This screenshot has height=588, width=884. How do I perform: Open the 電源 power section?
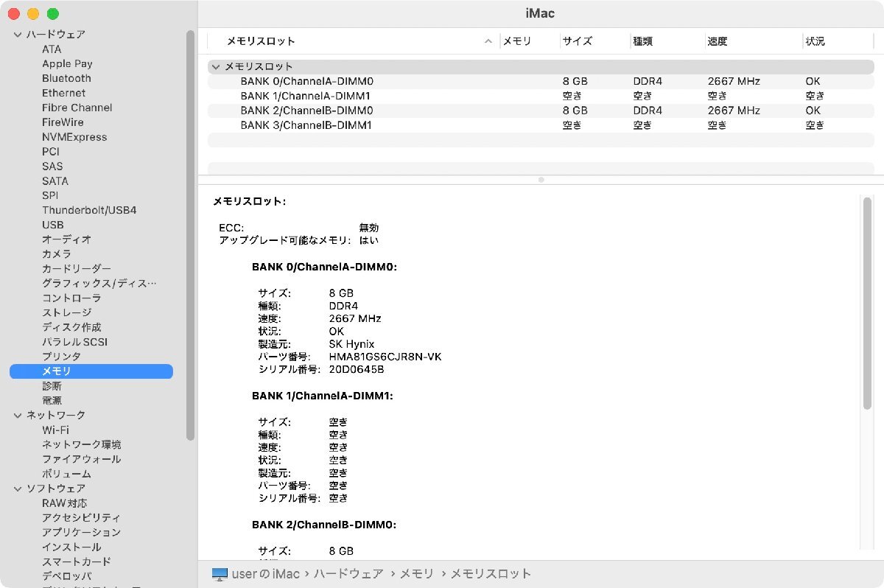point(52,400)
